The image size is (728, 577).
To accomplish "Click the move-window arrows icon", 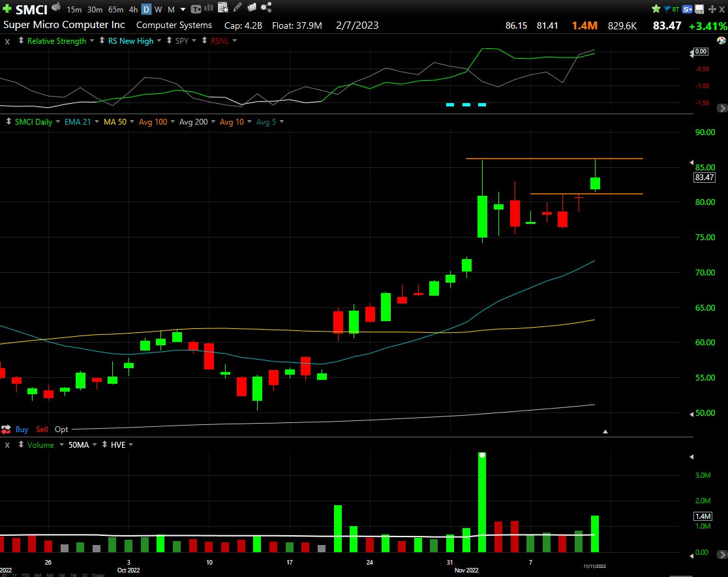I will pos(712,9).
